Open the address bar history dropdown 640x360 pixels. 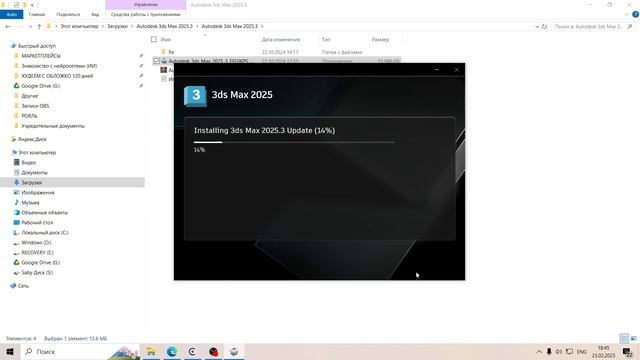(x=537, y=26)
